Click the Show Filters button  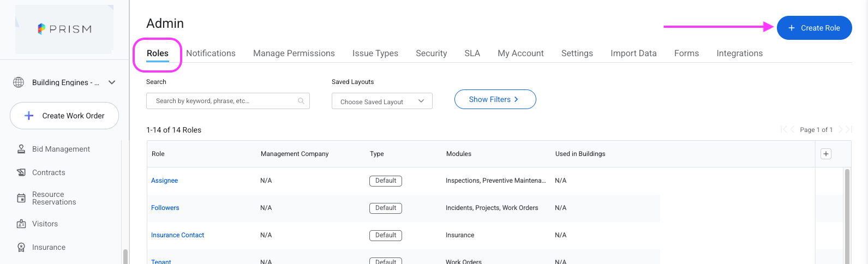[495, 99]
